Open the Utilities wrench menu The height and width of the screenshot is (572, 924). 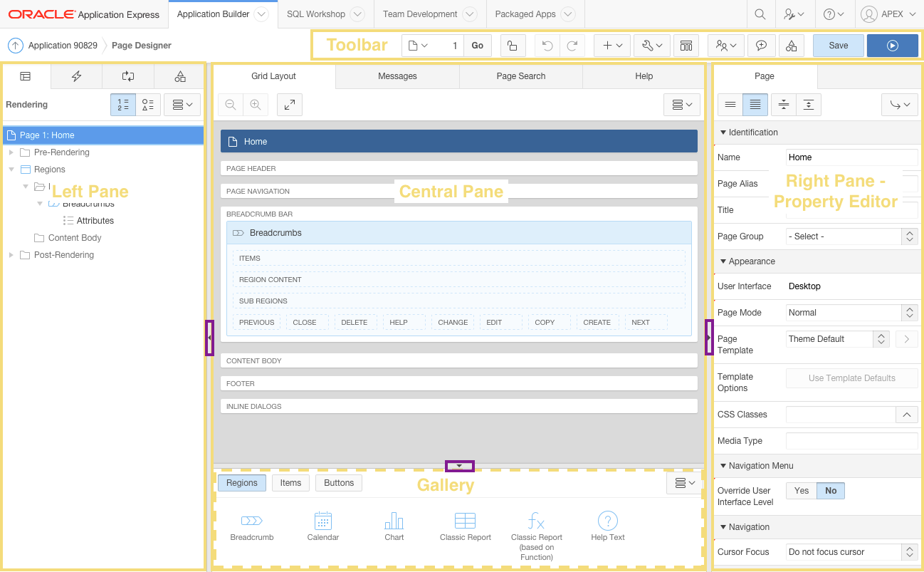[651, 46]
